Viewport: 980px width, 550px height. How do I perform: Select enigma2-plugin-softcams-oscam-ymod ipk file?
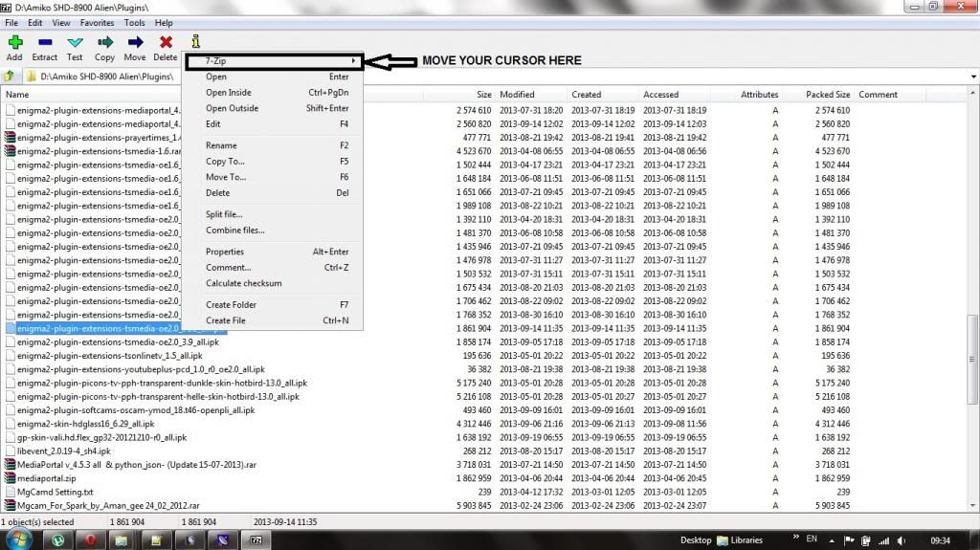coord(136,410)
